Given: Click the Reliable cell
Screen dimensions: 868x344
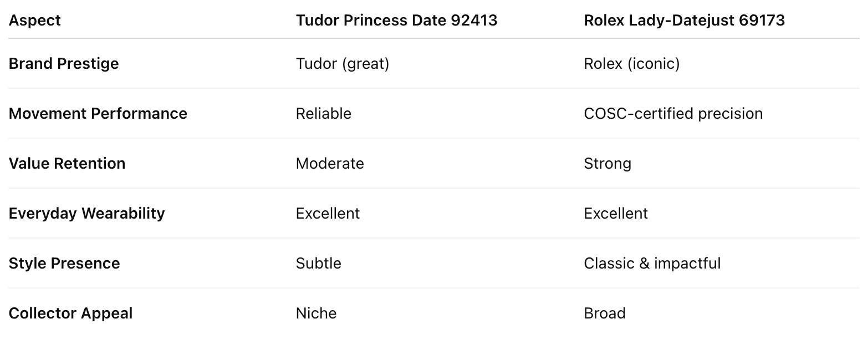Looking at the screenshot, I should [x=324, y=114].
